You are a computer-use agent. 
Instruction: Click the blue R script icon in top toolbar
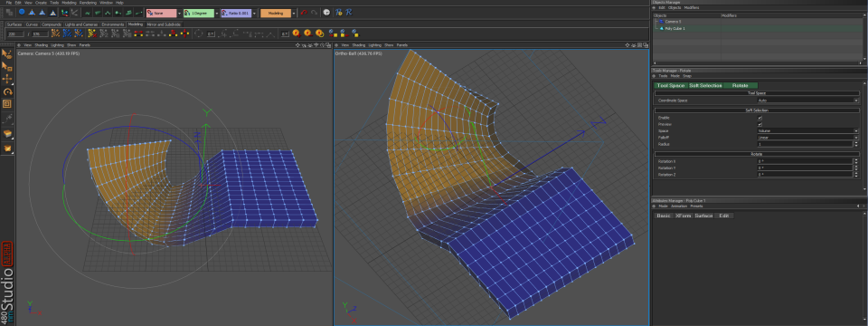coord(349,13)
